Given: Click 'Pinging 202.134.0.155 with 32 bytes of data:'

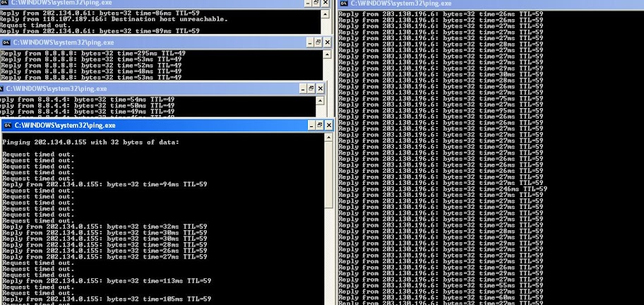Looking at the screenshot, I should coord(91,143).
